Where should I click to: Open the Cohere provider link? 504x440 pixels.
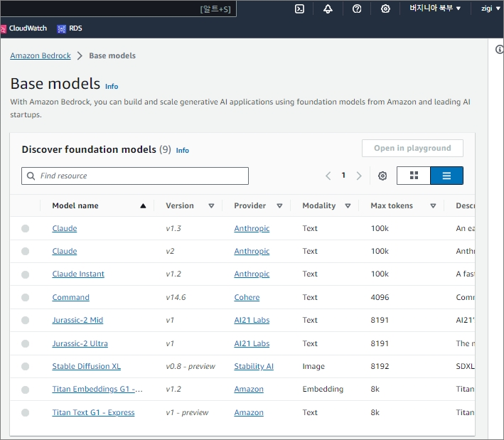tap(247, 298)
